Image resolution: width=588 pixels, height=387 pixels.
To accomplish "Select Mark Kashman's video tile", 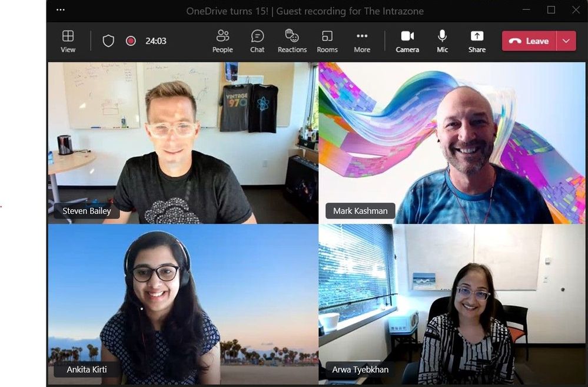I will (452, 143).
